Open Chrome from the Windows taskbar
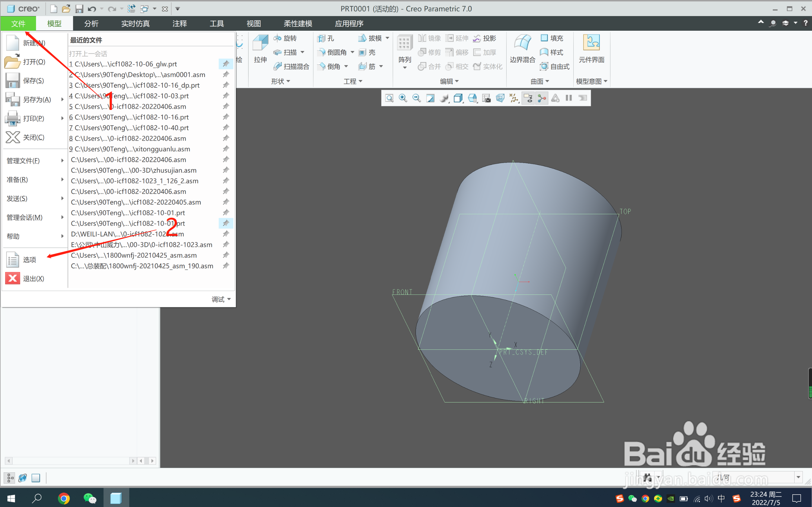Screen dimensions: 812x507 tap(64, 498)
